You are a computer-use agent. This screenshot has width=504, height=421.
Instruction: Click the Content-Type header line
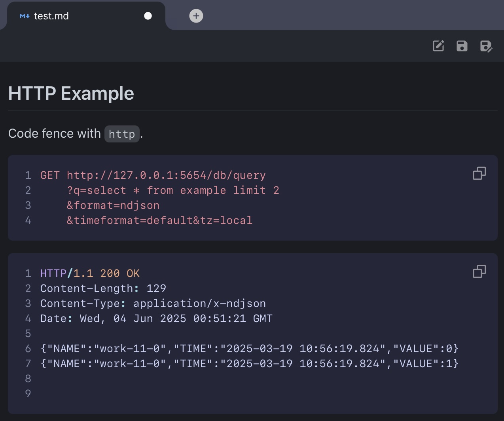point(153,303)
